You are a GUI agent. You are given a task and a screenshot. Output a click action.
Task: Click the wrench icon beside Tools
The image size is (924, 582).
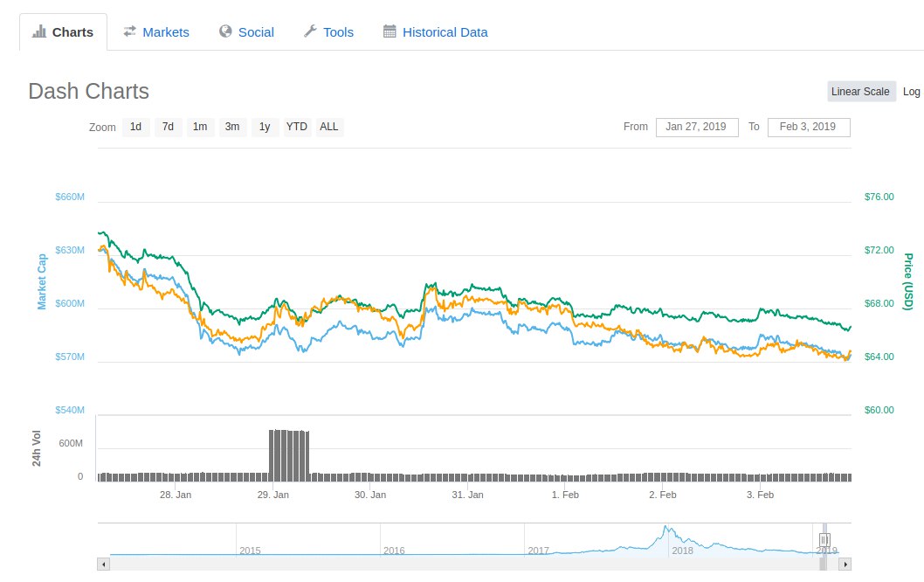click(x=310, y=31)
